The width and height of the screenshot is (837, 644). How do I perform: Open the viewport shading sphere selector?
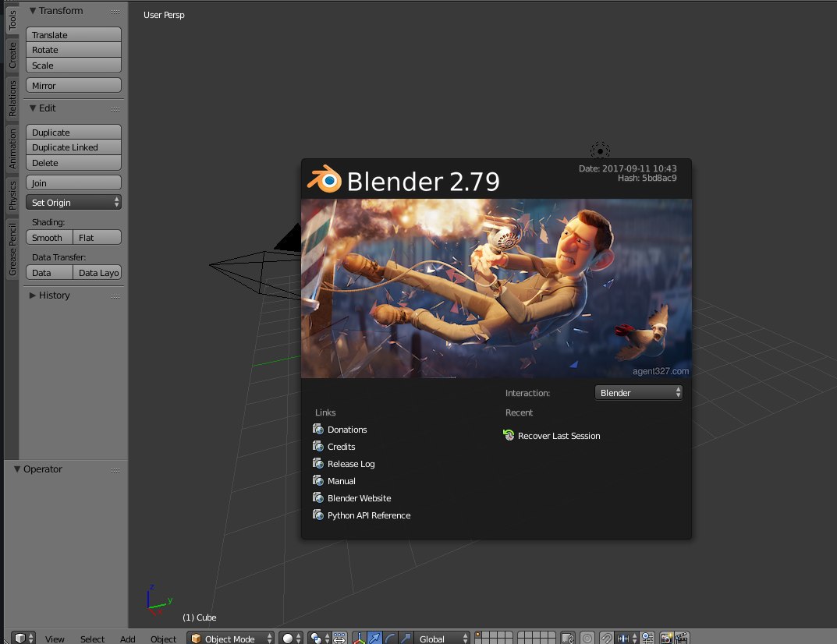click(291, 638)
